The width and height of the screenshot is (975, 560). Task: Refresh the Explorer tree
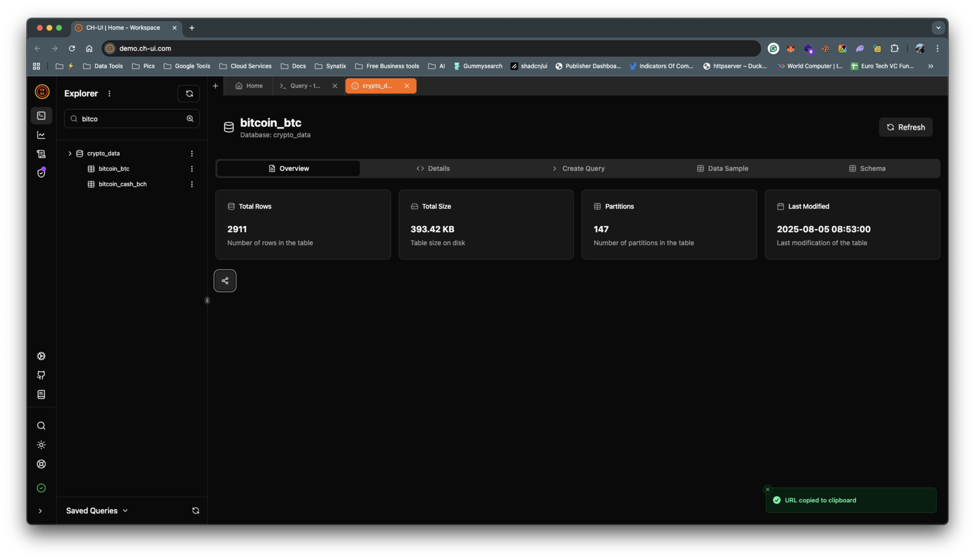coord(189,94)
